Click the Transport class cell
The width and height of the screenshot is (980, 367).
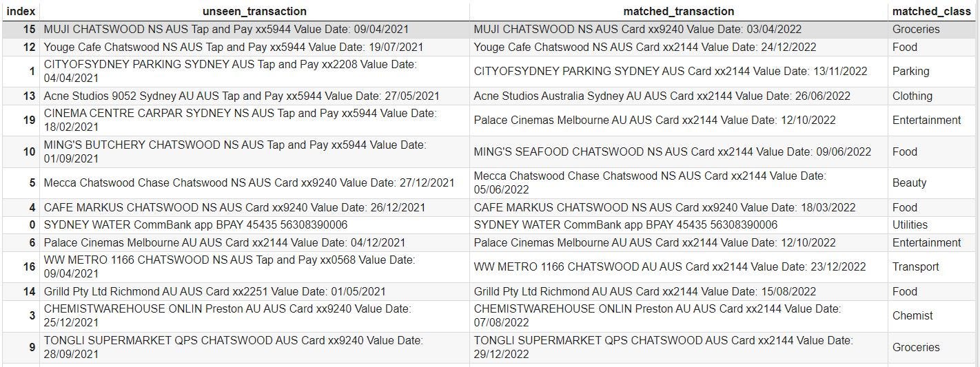[x=915, y=267]
